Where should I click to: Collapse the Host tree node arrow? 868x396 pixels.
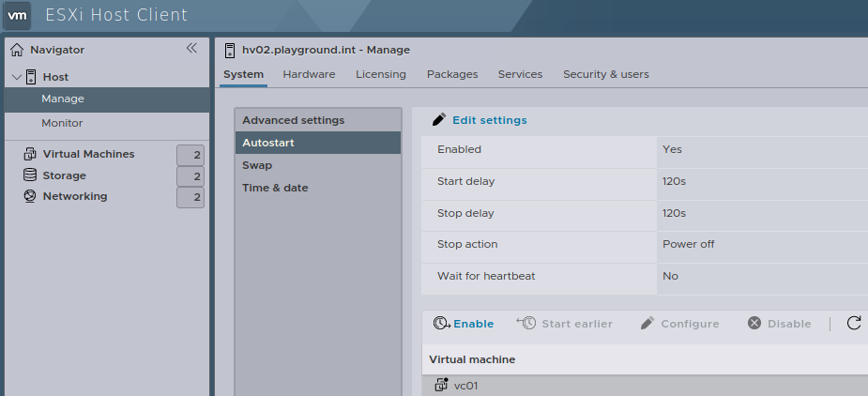click(x=16, y=77)
